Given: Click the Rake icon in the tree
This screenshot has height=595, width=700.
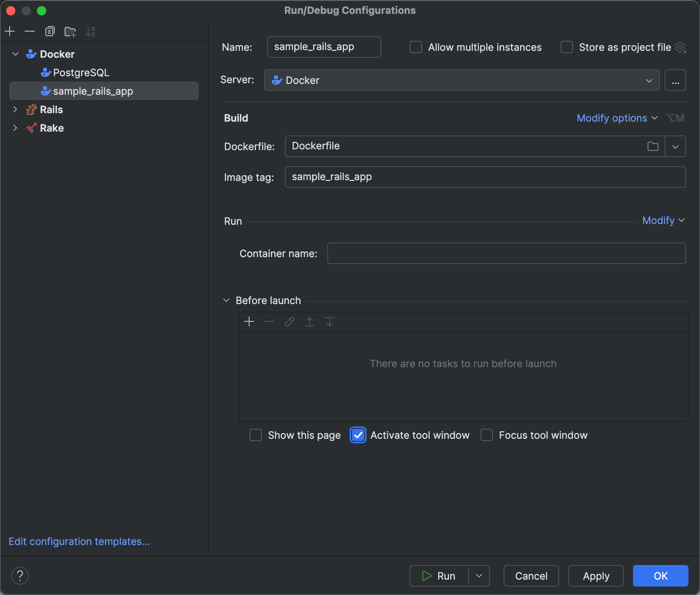Looking at the screenshot, I should coord(31,128).
